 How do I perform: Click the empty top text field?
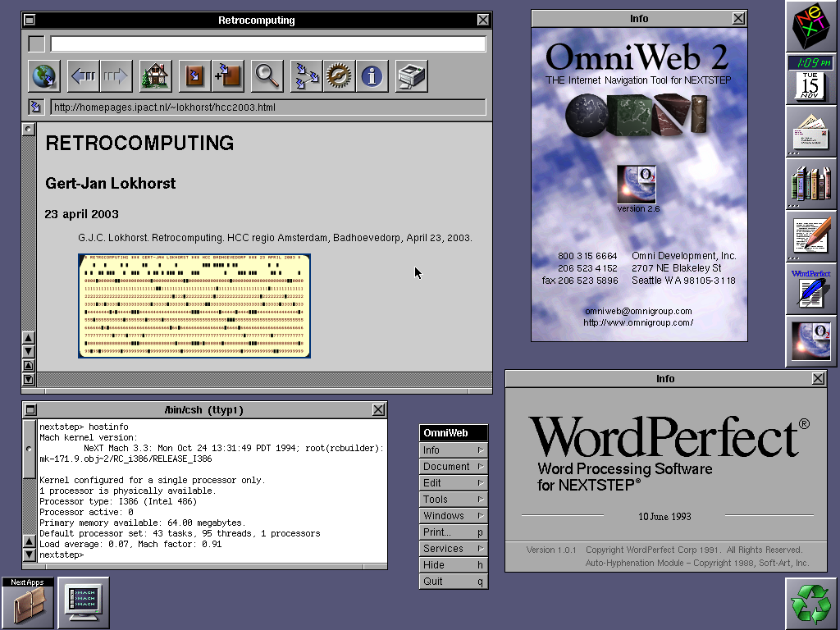click(268, 44)
